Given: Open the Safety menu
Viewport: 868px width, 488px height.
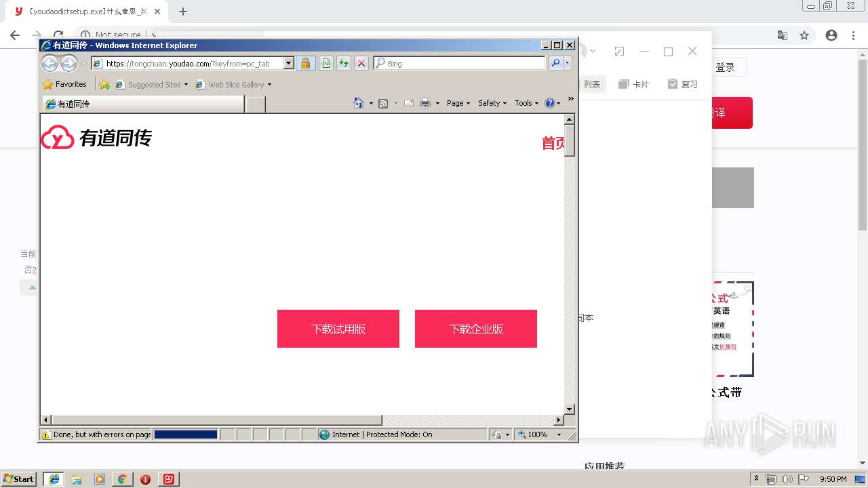Looking at the screenshot, I should coord(492,103).
